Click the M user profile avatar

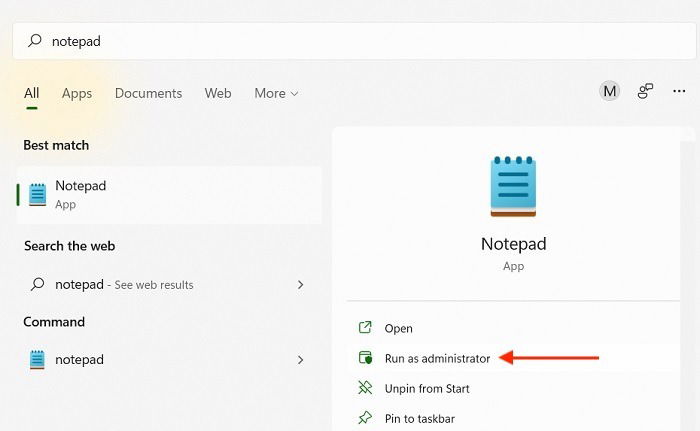[x=609, y=91]
